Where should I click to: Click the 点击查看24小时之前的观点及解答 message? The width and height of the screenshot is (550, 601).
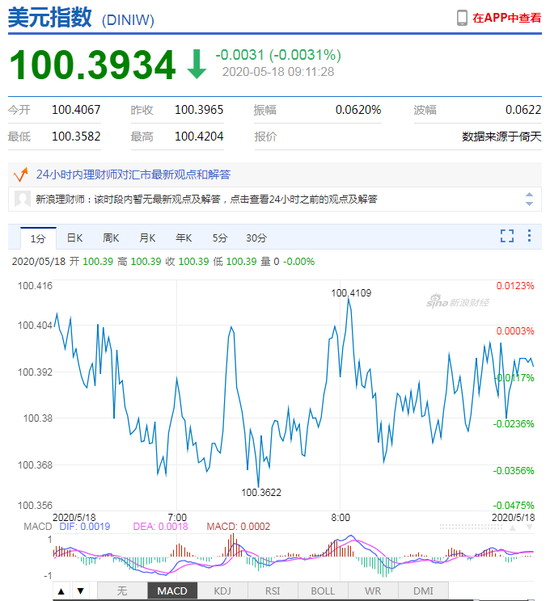click(207, 199)
